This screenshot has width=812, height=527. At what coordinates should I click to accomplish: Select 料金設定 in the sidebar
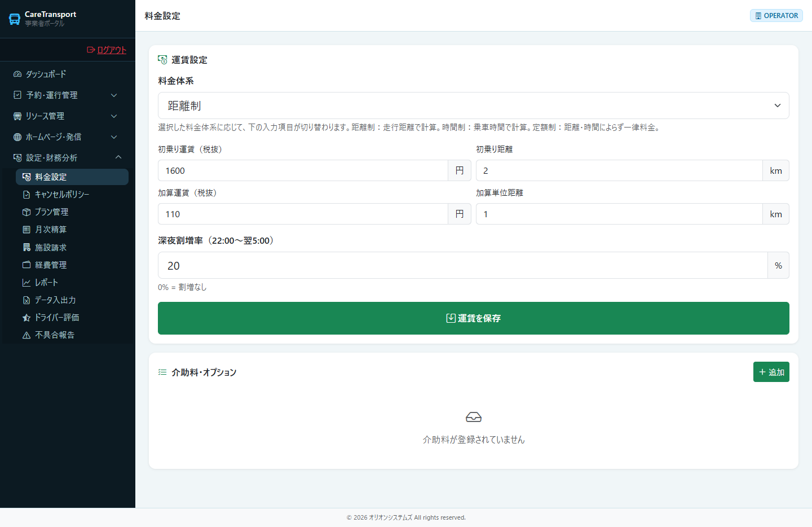pyautogui.click(x=72, y=177)
